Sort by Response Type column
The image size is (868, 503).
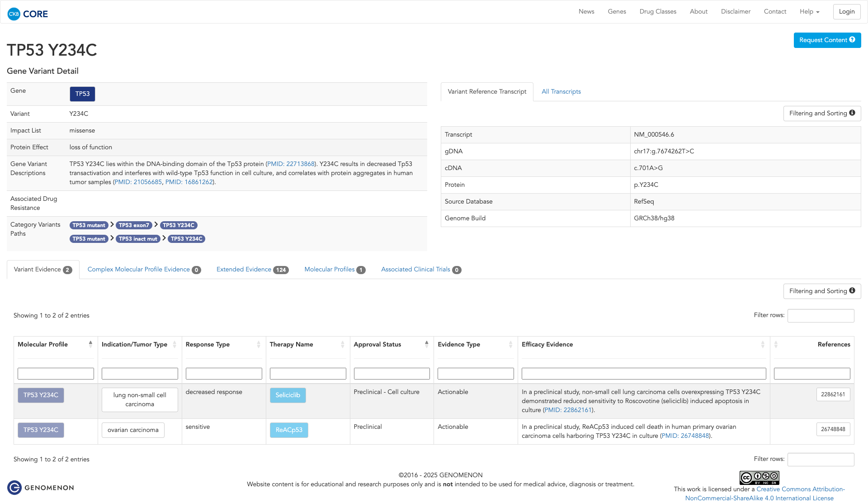[x=258, y=345]
